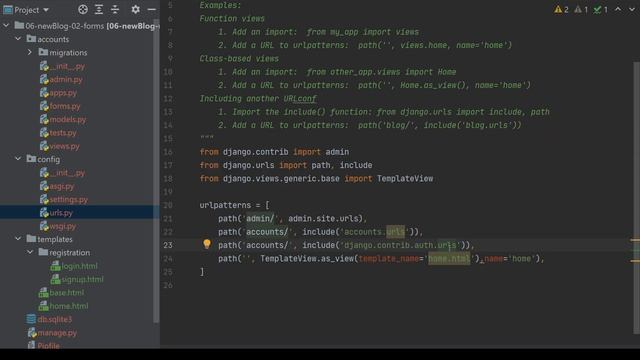This screenshot has height=360, width=640.
Task: Click the select opened file locate icon
Action: pyautogui.click(x=83, y=9)
